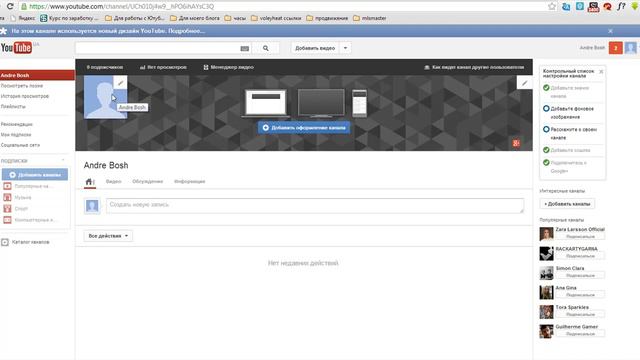This screenshot has width=640, height=360.
Task: Subscribe to Guilherme Gamer channel
Action: pos(580,334)
